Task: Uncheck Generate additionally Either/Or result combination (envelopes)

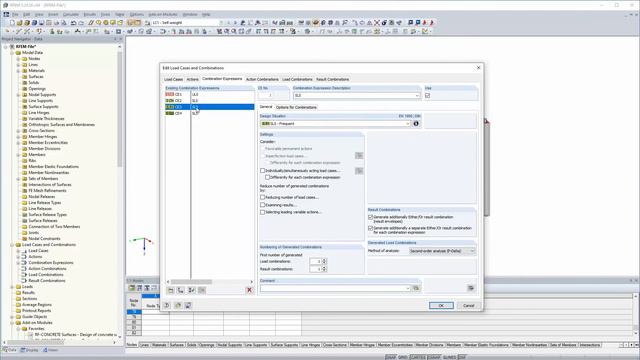Action: (371, 217)
